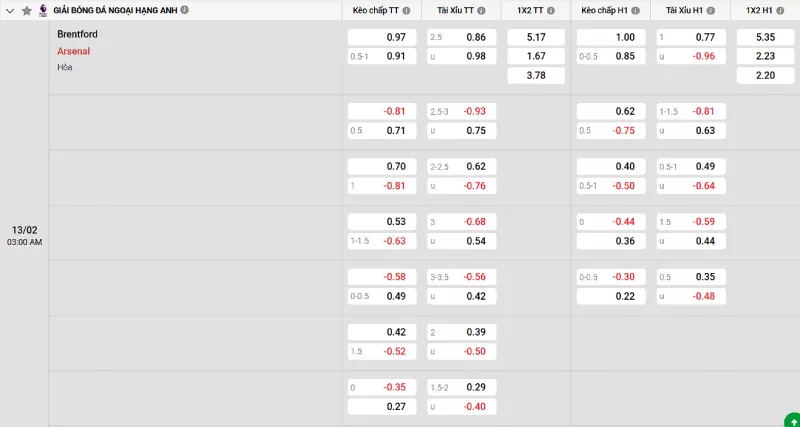Collapse the Giải Bóng Đá Ngoại Hạng Anh section
The image size is (800, 427).
10,10
